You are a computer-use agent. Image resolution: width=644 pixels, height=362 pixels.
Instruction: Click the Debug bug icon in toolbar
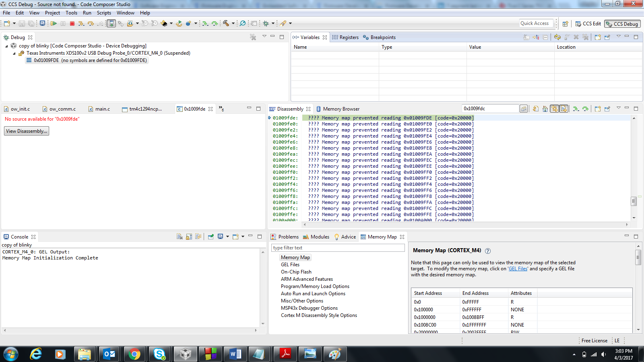pos(266,24)
